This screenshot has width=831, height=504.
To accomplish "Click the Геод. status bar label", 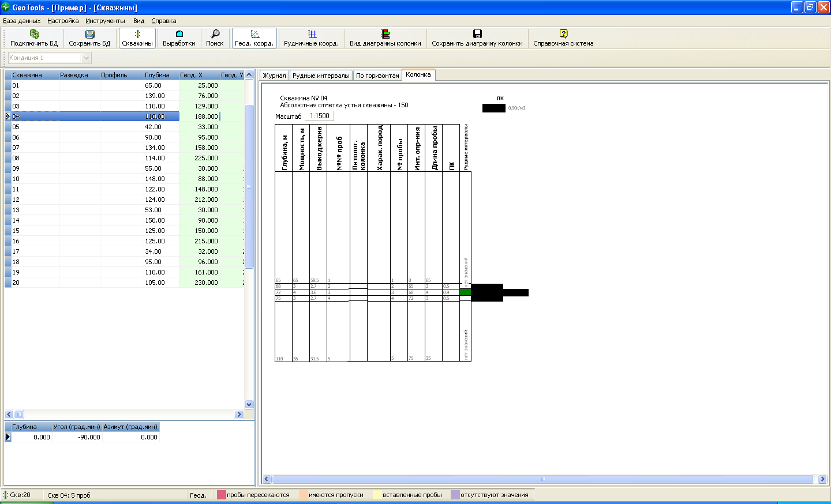I will [198, 495].
